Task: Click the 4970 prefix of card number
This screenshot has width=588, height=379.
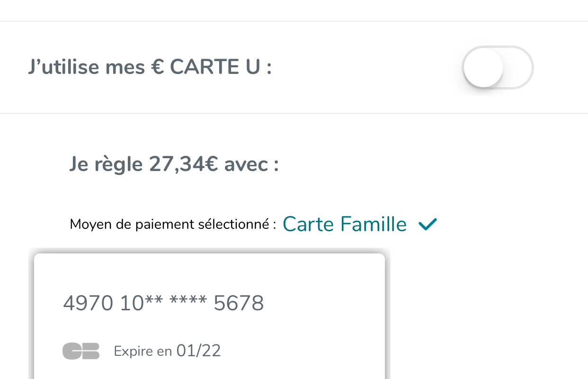Action: coord(88,303)
